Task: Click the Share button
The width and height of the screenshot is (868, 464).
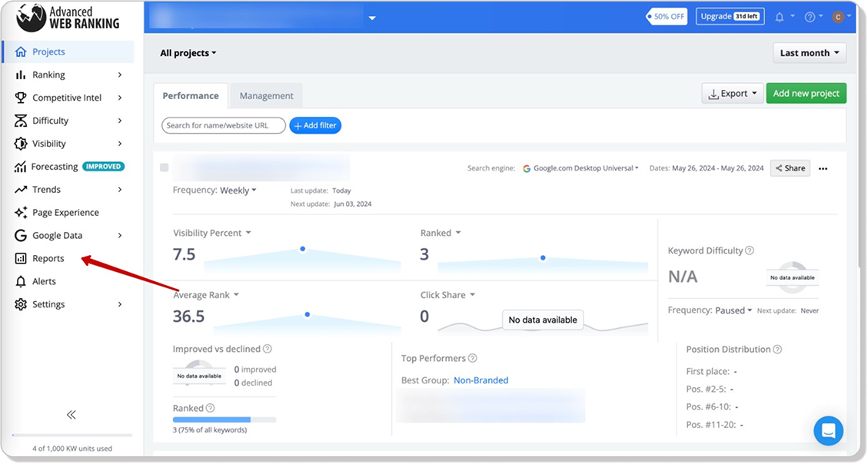Action: click(790, 168)
